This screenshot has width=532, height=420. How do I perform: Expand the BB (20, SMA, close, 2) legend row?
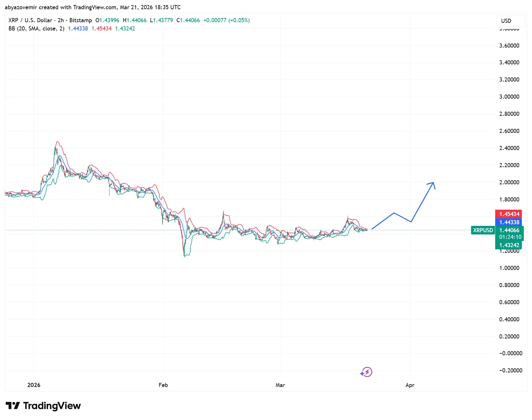click(x=36, y=29)
